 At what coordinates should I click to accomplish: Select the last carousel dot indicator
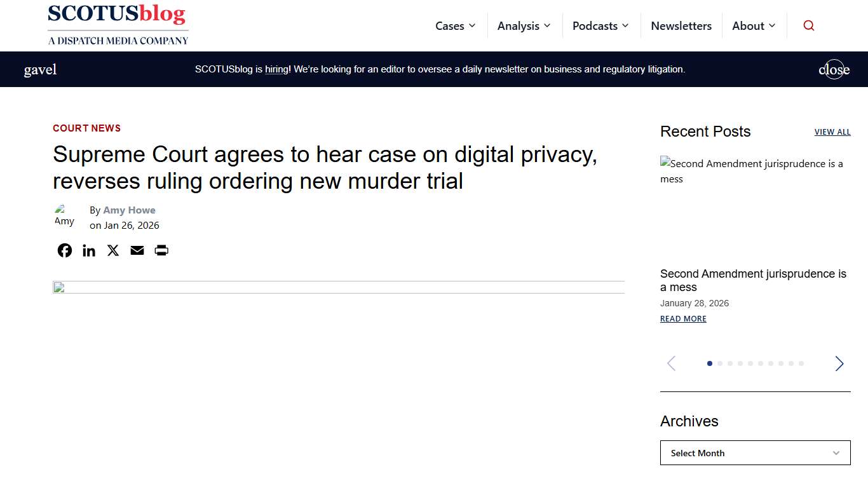[x=801, y=363]
